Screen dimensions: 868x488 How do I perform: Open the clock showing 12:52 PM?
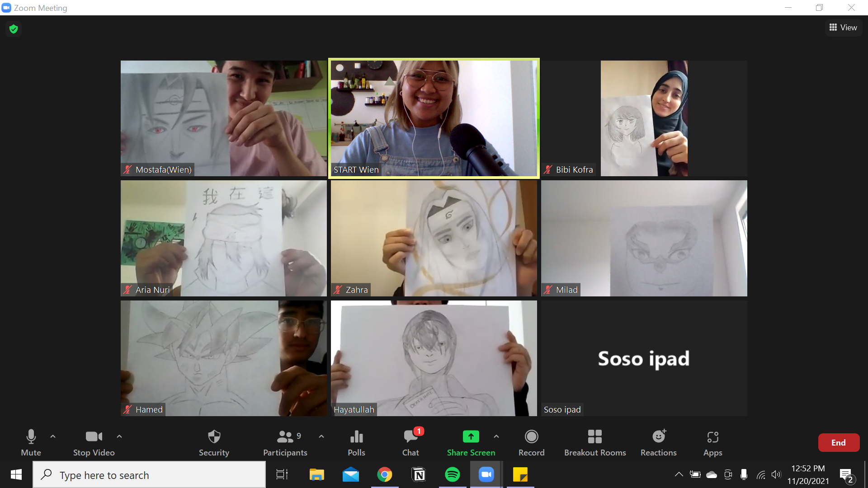(808, 475)
